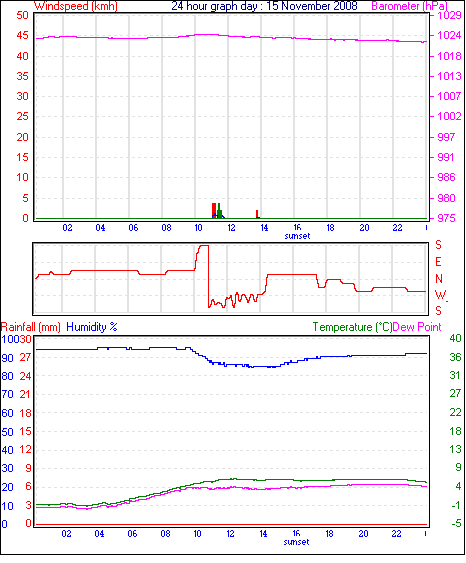Click the sunset label under top graph
This screenshot has height=563, width=466.
(297, 236)
